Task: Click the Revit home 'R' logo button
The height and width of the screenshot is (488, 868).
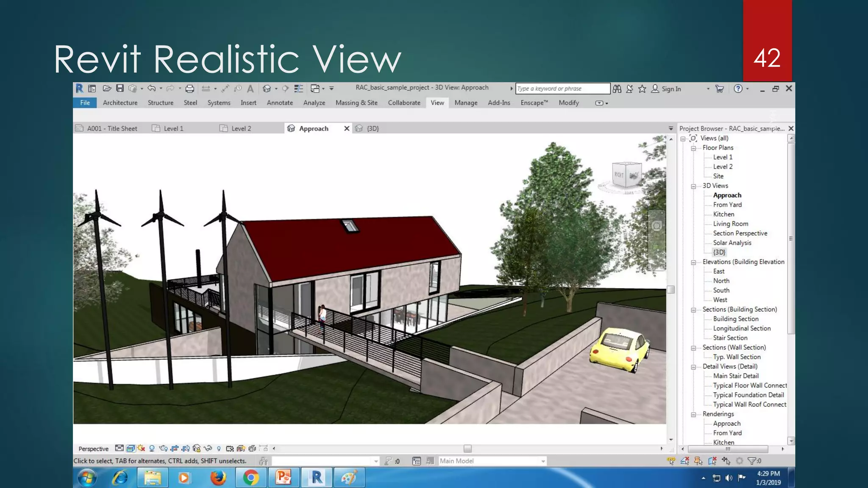Action: click(x=79, y=88)
